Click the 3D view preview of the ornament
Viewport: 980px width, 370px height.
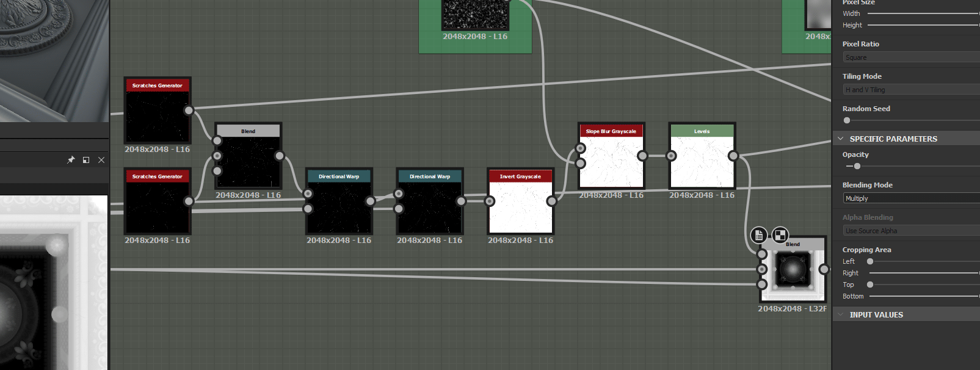[x=54, y=60]
